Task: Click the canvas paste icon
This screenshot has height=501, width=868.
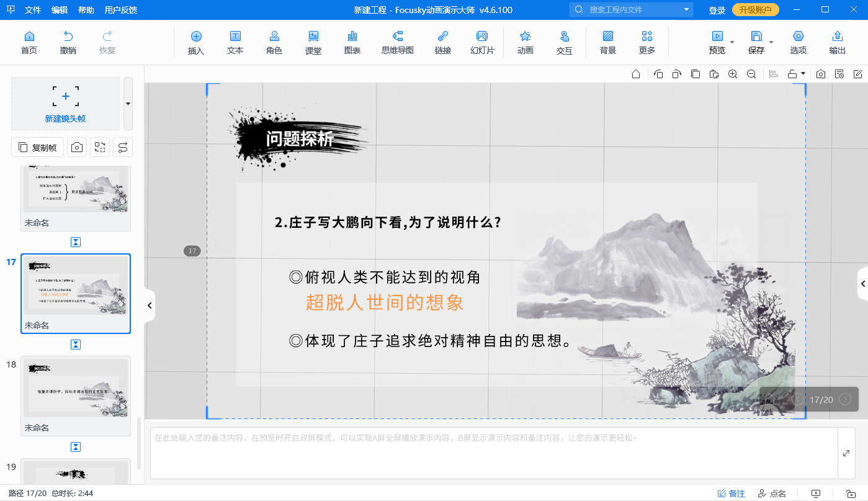Action: 714,74
